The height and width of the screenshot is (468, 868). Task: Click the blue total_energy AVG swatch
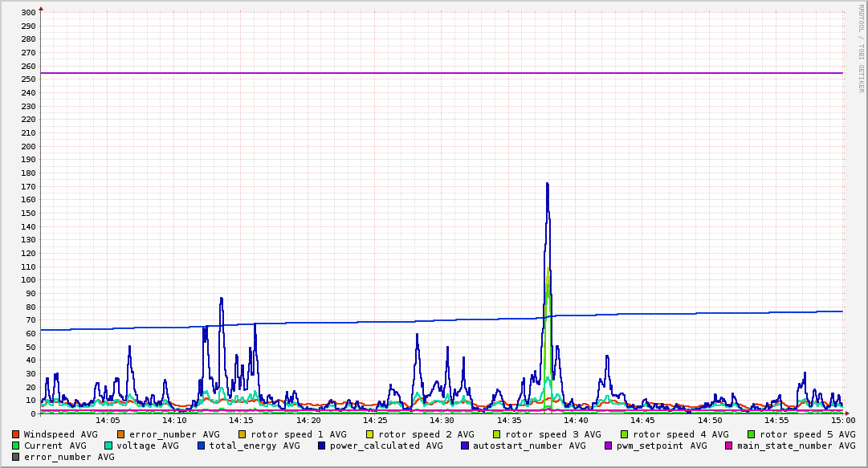point(202,446)
